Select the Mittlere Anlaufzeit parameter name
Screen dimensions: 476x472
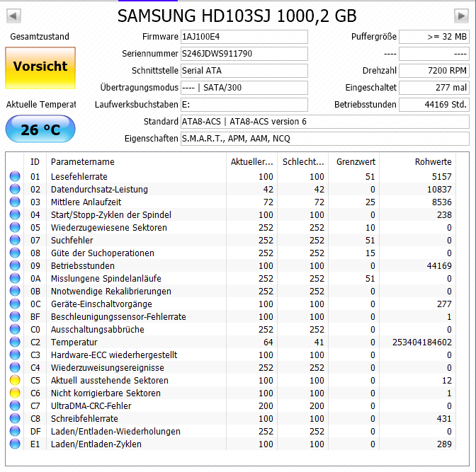[x=86, y=202]
